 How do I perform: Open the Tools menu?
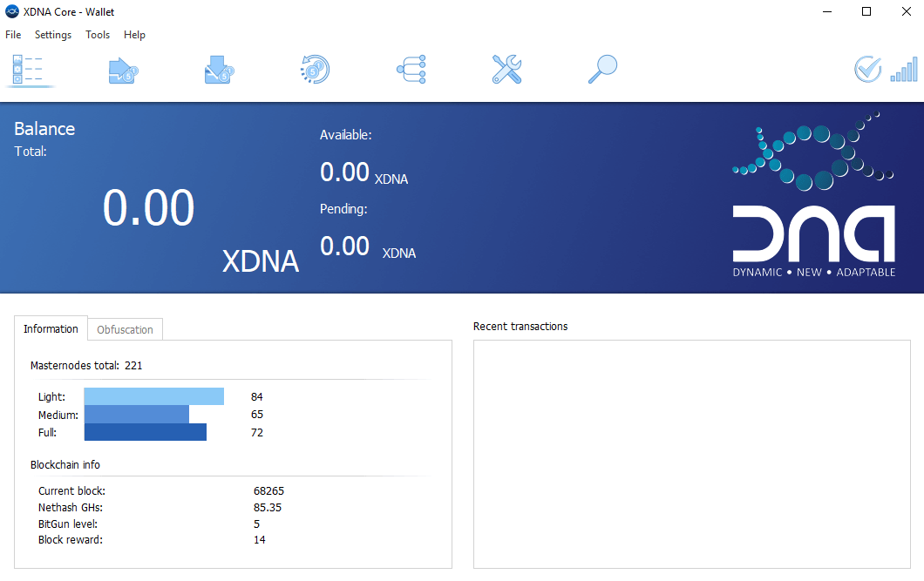pyautogui.click(x=97, y=35)
